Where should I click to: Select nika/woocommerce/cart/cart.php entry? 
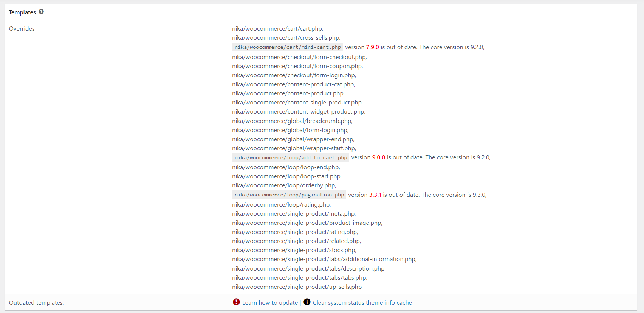click(x=277, y=29)
